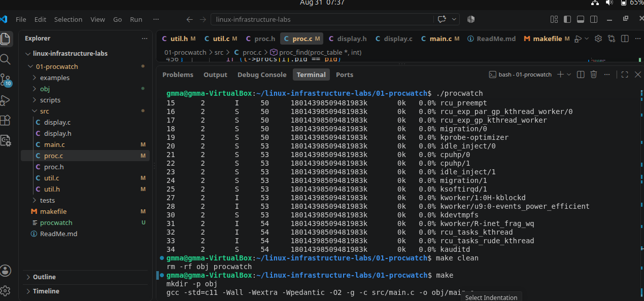This screenshot has width=644, height=301.
Task: Go back with the navigation left arrow
Action: (190, 19)
